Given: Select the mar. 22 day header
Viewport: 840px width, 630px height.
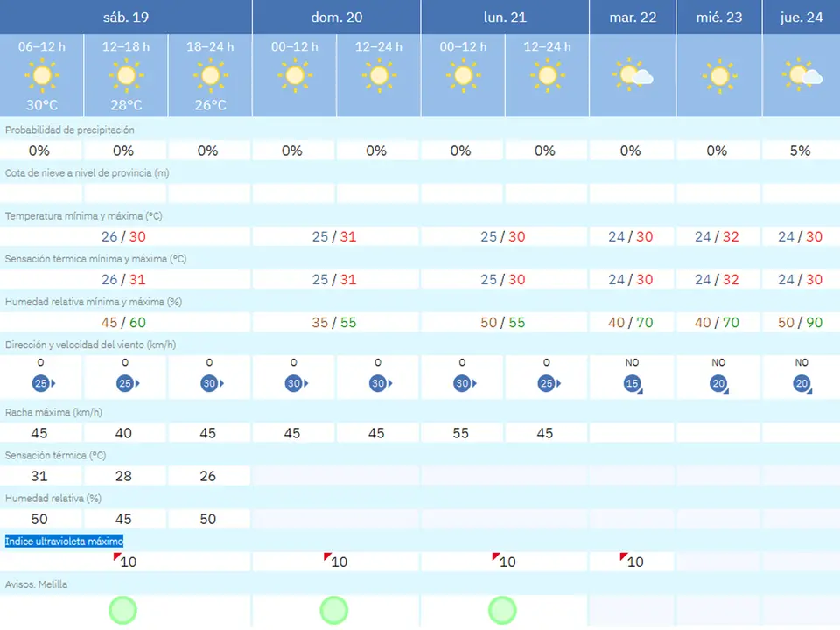Looking at the screenshot, I should pyautogui.click(x=633, y=17).
